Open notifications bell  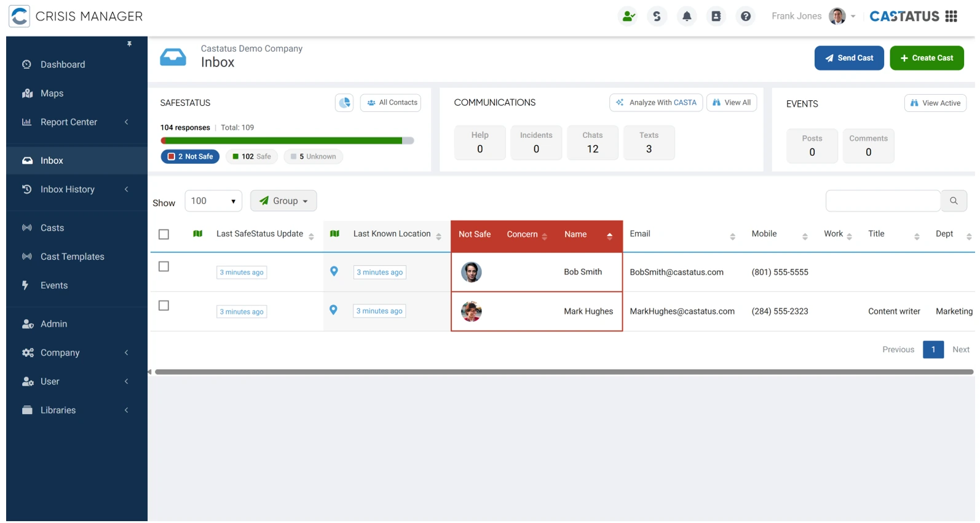(x=687, y=17)
